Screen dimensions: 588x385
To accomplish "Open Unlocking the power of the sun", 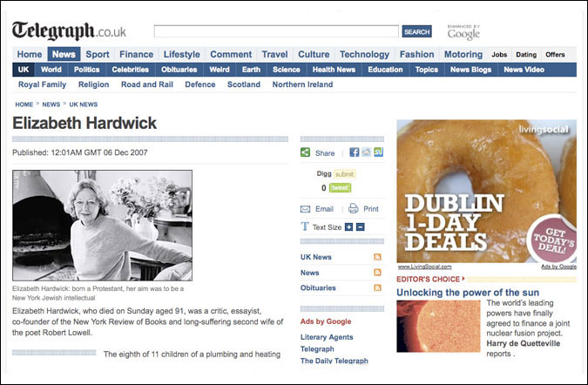I will click(x=468, y=293).
